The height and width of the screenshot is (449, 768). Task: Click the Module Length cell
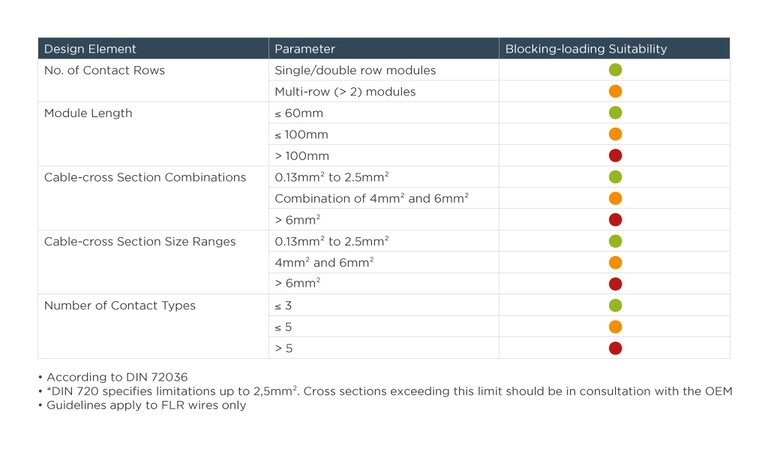point(88,113)
